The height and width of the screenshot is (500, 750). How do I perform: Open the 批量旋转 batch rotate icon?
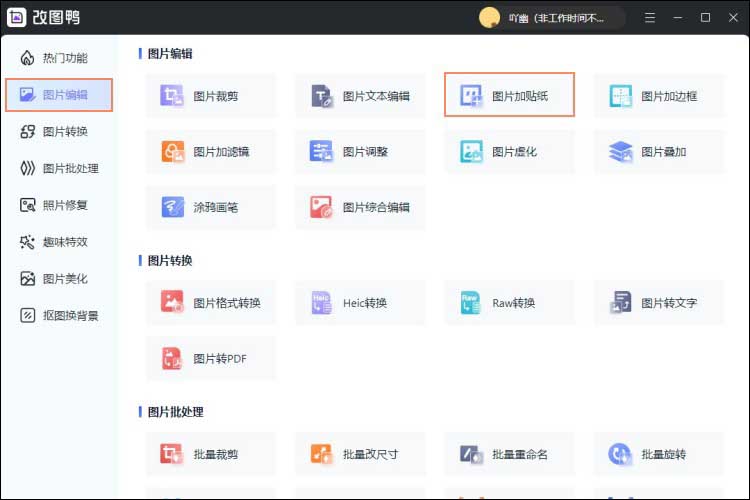click(620, 454)
